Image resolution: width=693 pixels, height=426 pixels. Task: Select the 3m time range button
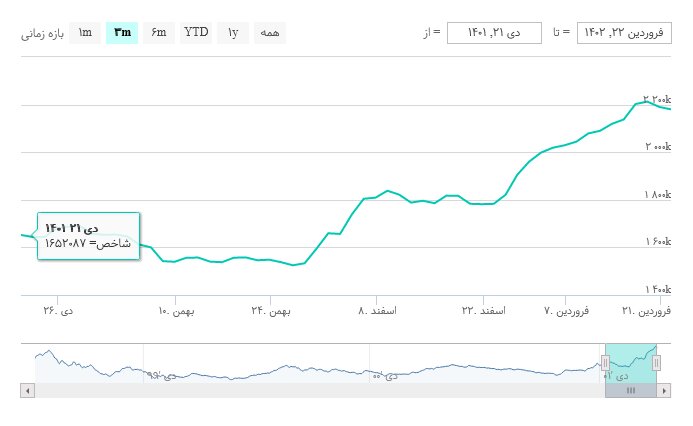(122, 33)
